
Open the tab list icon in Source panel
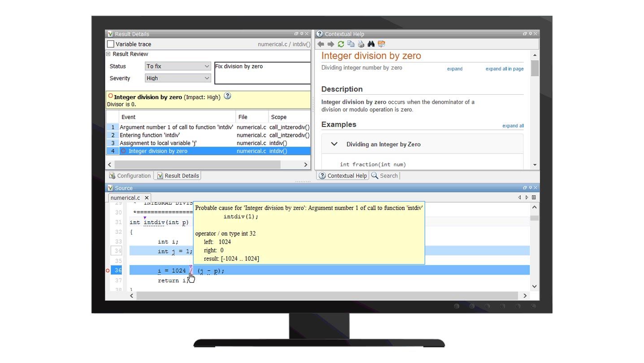click(533, 197)
